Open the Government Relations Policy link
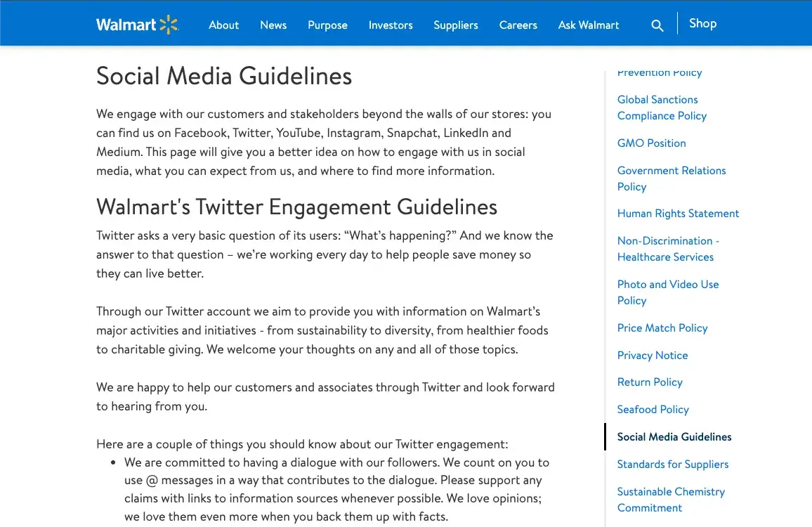This screenshot has height=527, width=812. click(671, 178)
